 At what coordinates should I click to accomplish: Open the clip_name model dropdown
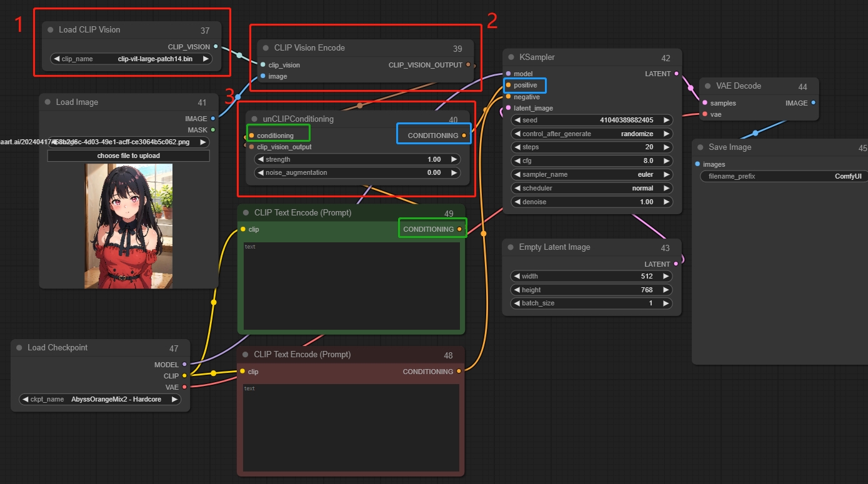tap(131, 59)
